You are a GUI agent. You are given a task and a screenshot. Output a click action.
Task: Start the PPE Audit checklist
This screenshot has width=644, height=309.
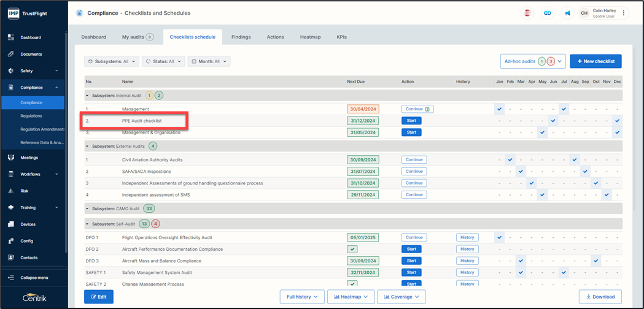pos(411,121)
